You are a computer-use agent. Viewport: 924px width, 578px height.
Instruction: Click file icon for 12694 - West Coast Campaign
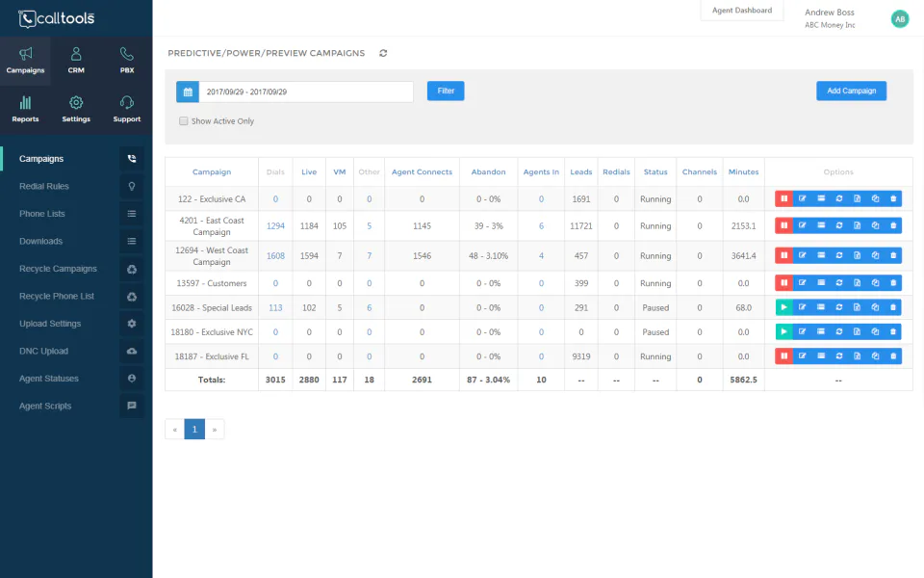[857, 255]
